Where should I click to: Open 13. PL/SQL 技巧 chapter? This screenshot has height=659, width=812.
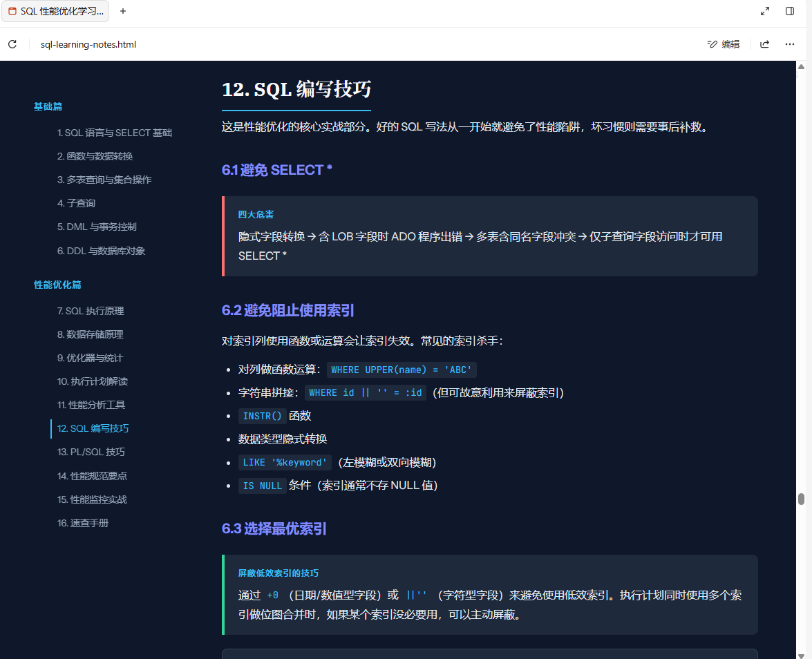91,452
